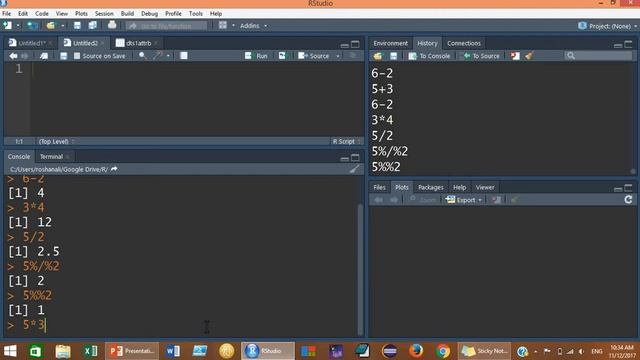Open the Tools menu
The image size is (640, 360).
[x=196, y=13]
